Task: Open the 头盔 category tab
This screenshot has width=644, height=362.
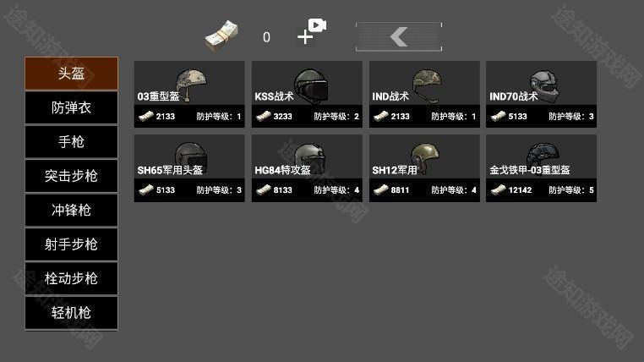Action: tap(72, 74)
